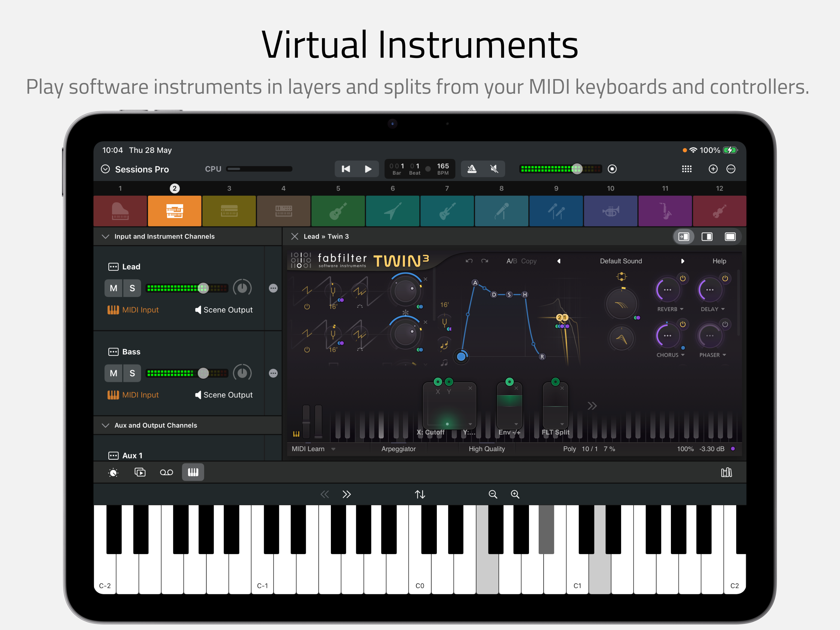The height and width of the screenshot is (630, 840).
Task: Select the electric guitar scene 7
Action: [447, 211]
